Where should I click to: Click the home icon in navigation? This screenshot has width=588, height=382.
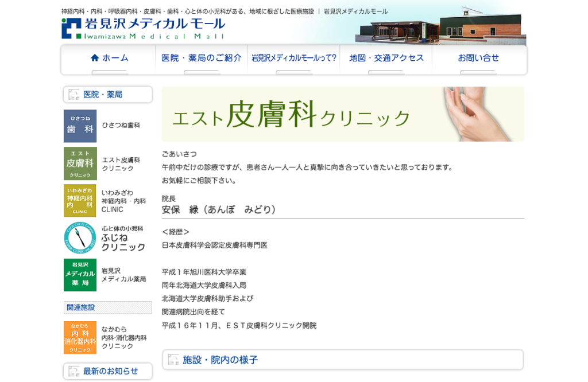coord(95,58)
